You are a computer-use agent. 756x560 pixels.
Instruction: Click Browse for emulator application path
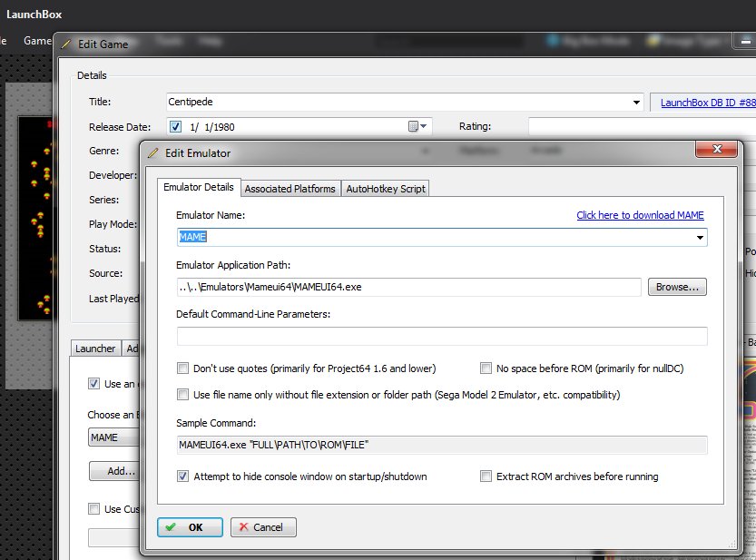(677, 287)
